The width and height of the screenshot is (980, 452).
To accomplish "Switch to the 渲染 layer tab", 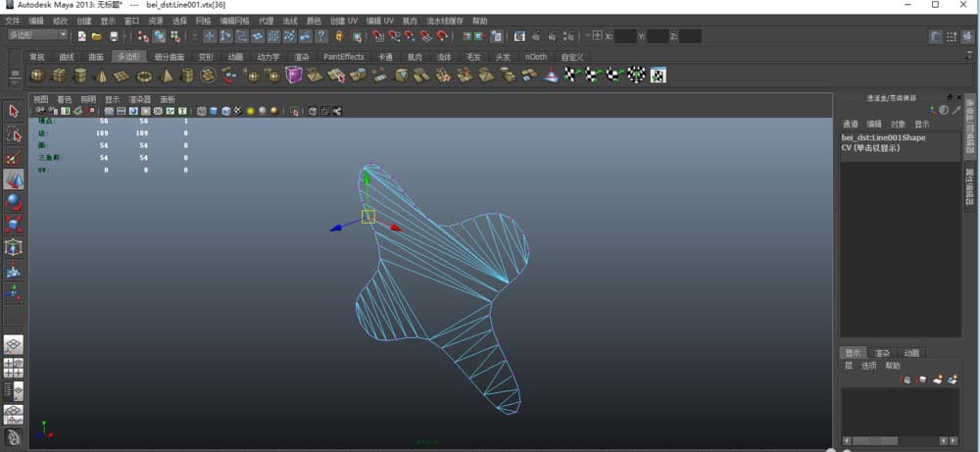I will (x=882, y=353).
